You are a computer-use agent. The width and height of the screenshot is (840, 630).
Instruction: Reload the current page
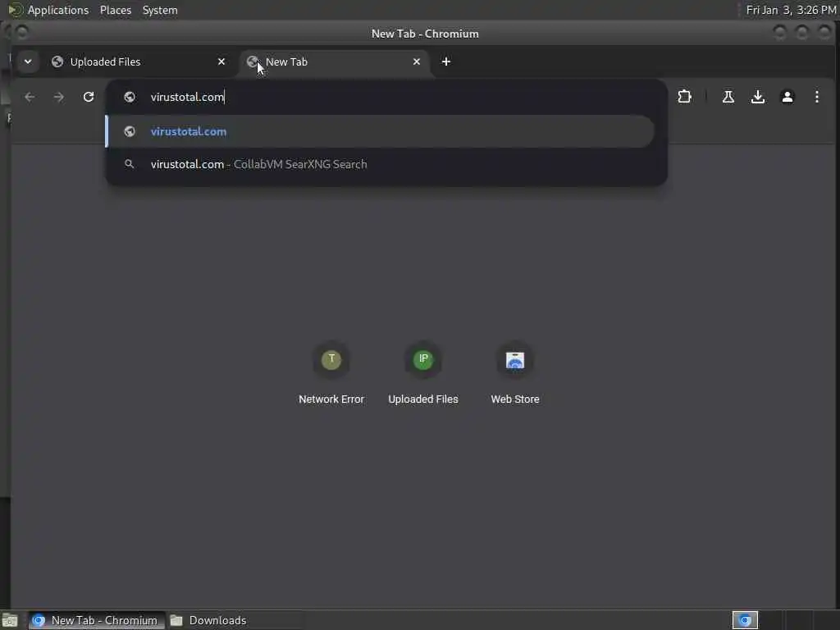pos(89,97)
